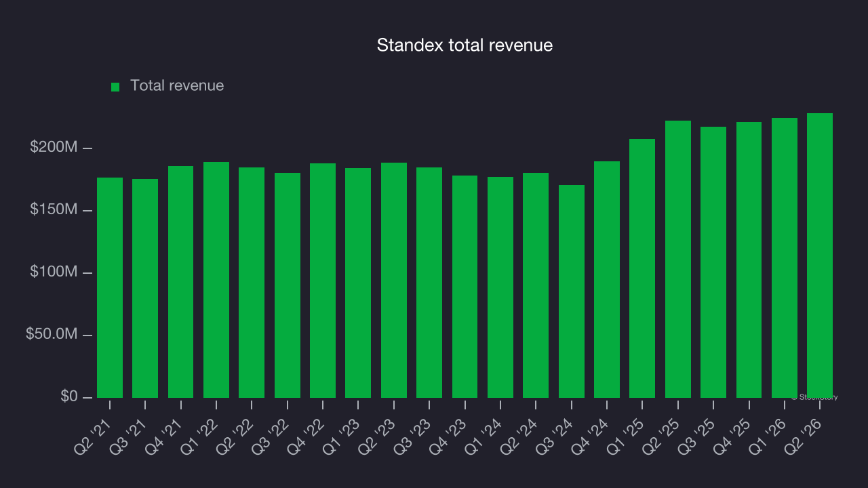The height and width of the screenshot is (488, 868).
Task: Select the Q2 '22 revenue bar
Action: click(x=252, y=283)
